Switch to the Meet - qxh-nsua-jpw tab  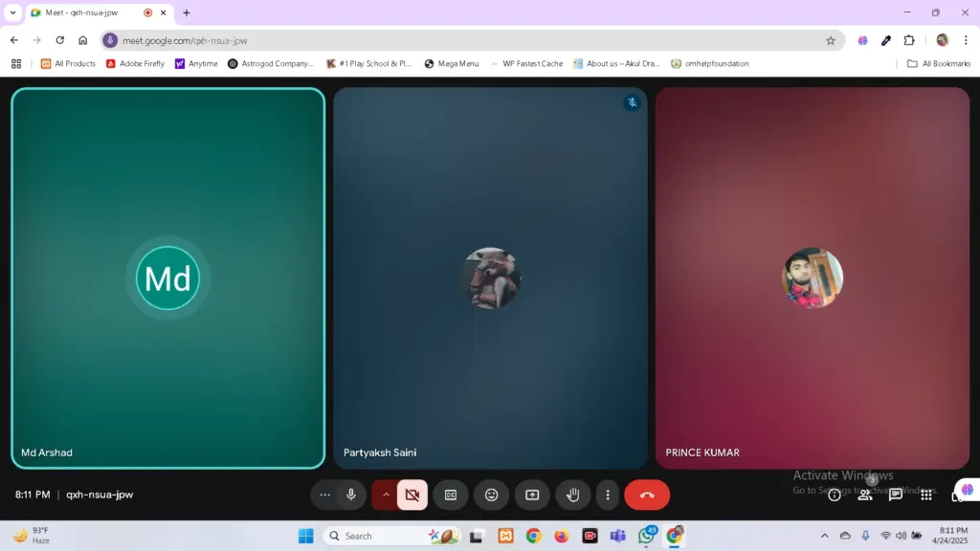click(x=99, y=12)
